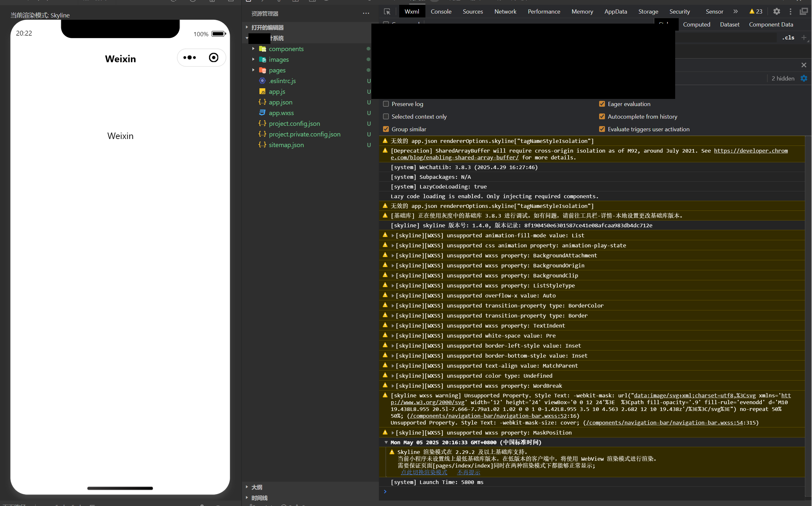
Task: Open the Sensor tab
Action: (714, 11)
